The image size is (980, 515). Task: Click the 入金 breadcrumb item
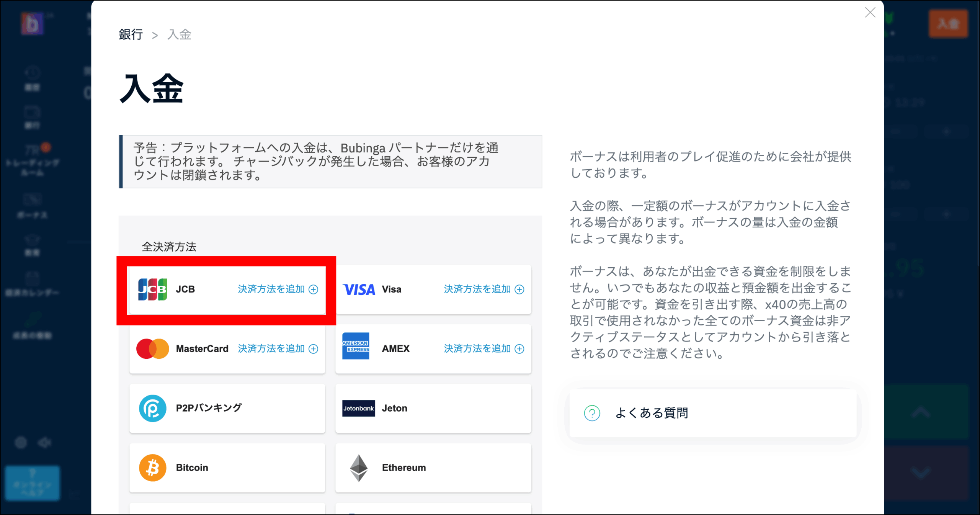tap(179, 35)
